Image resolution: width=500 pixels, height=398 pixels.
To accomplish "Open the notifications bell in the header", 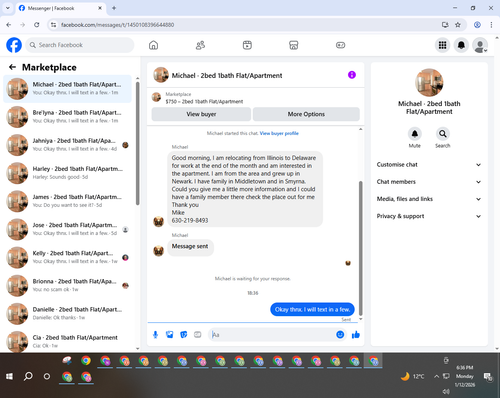I will click(461, 45).
